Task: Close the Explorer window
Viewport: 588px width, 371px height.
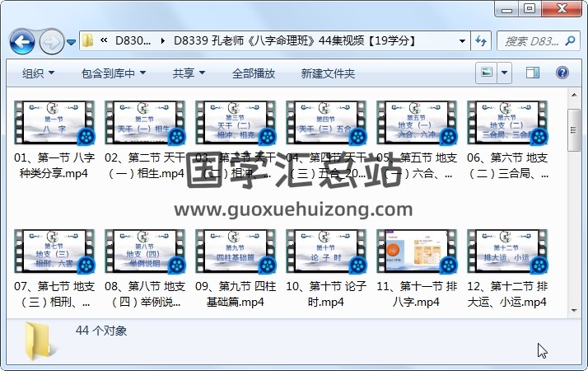Action: point(562,9)
